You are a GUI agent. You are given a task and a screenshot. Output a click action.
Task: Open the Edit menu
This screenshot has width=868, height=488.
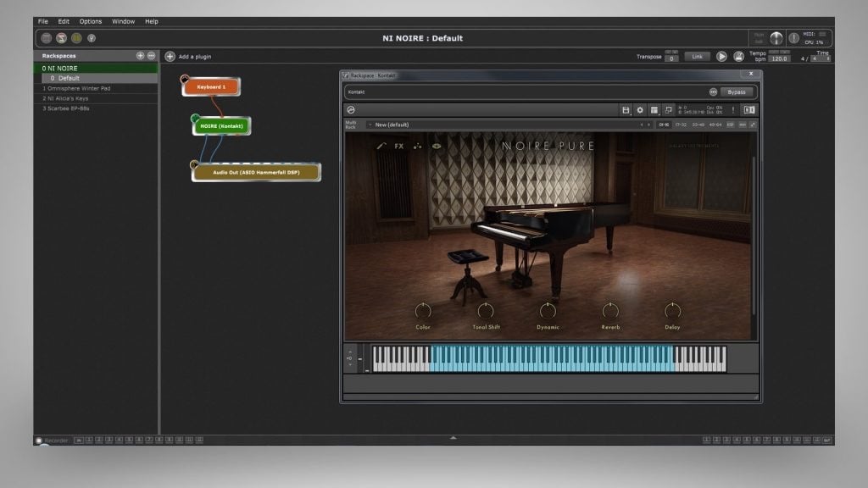pyautogui.click(x=64, y=21)
